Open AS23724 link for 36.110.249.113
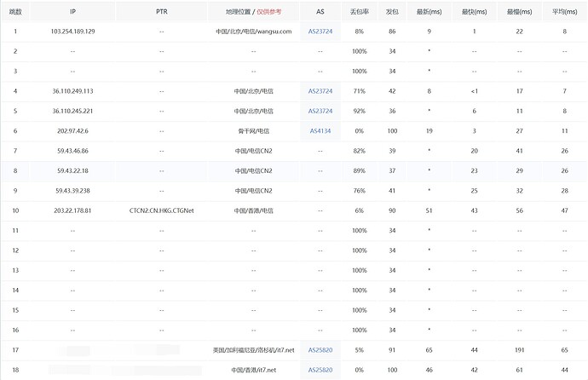 point(320,91)
